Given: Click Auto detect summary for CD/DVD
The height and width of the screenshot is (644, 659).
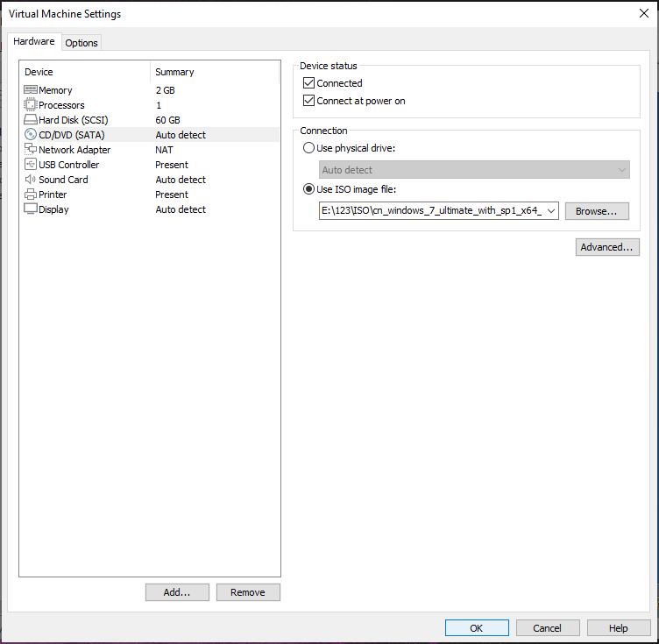Looking at the screenshot, I should (181, 135).
